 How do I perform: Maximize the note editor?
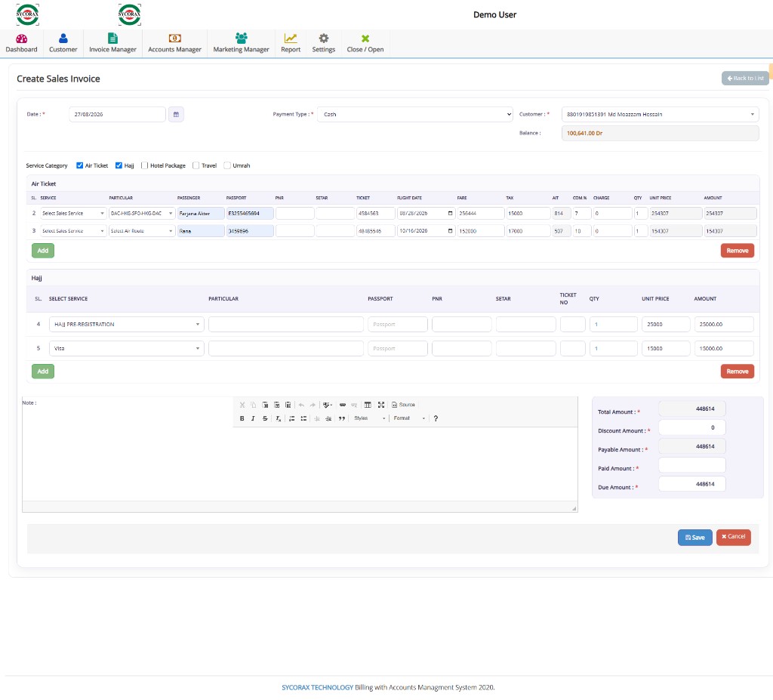click(381, 405)
